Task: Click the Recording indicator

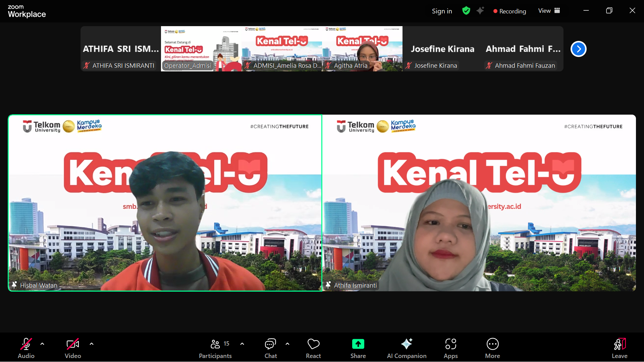Action: point(509,11)
